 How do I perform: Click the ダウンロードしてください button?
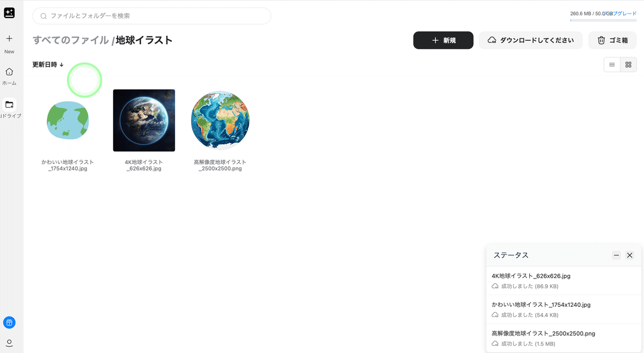click(530, 40)
